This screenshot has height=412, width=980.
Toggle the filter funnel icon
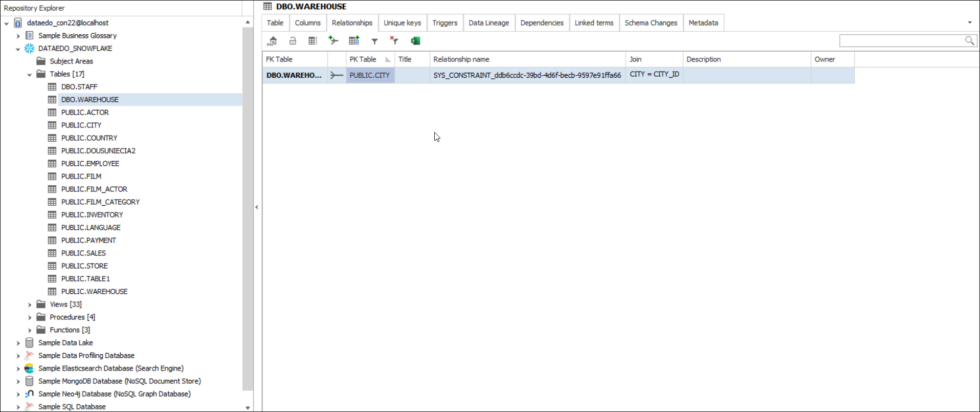(374, 41)
